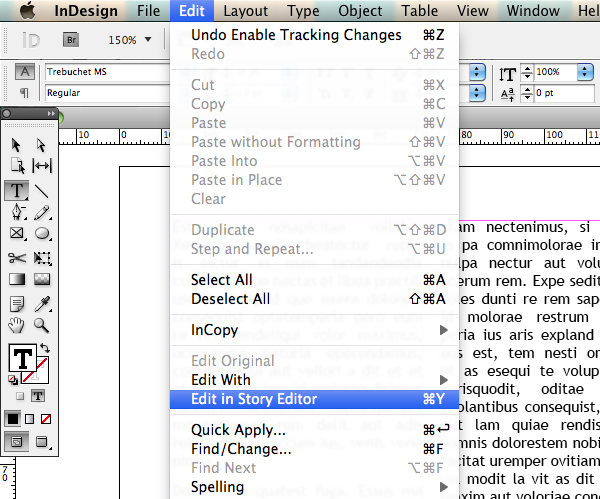Switch to Normal view mode
Image resolution: width=600 pixels, height=499 pixels.
click(16, 442)
